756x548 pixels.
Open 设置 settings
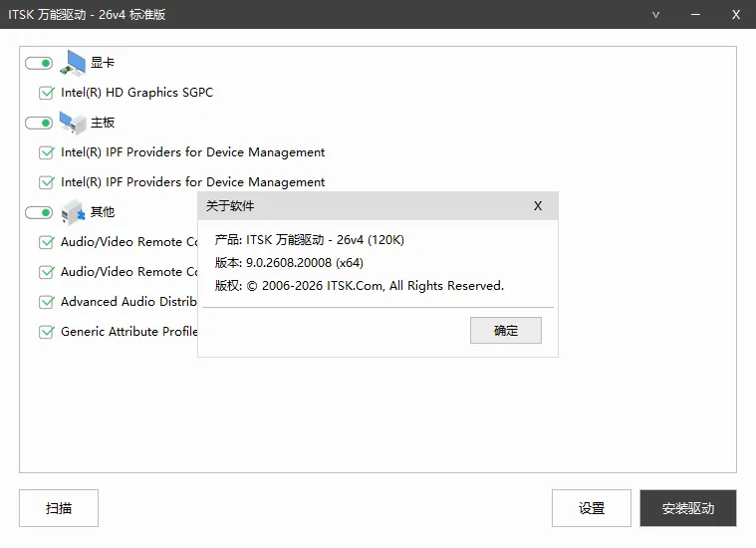592,508
